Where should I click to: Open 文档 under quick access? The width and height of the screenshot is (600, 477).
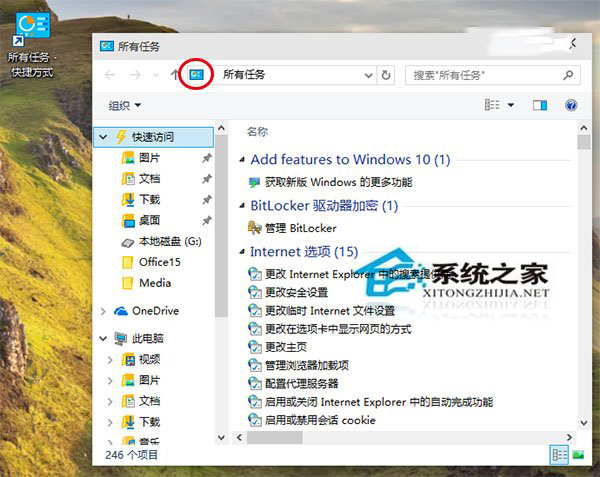coord(149,179)
